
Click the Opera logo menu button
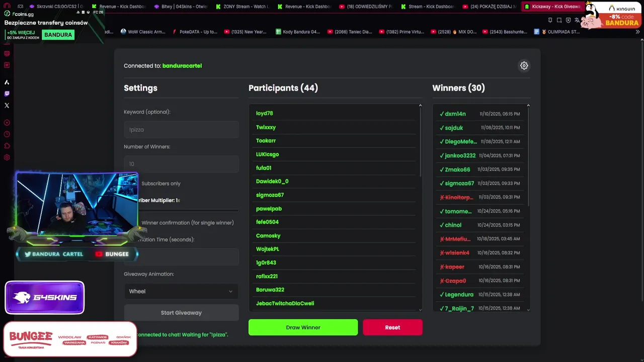(x=7, y=7)
